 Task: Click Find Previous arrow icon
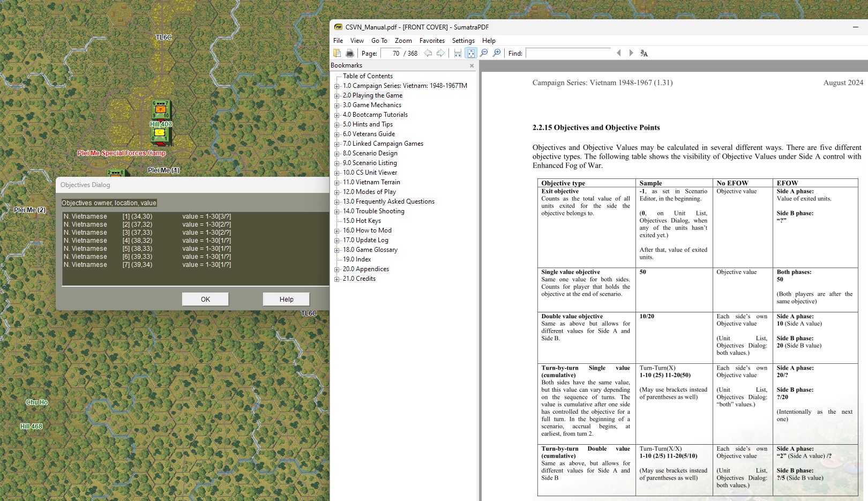[x=619, y=53]
